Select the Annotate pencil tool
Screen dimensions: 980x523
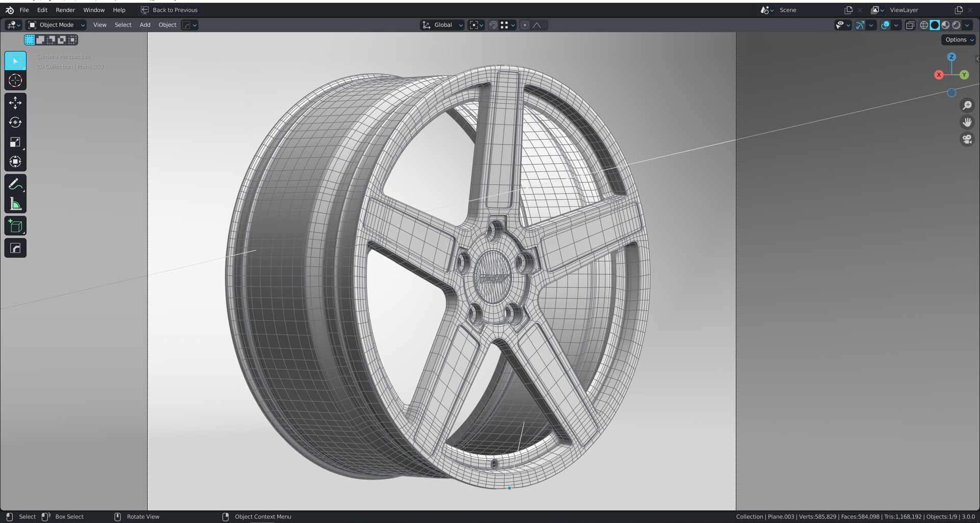pos(15,184)
